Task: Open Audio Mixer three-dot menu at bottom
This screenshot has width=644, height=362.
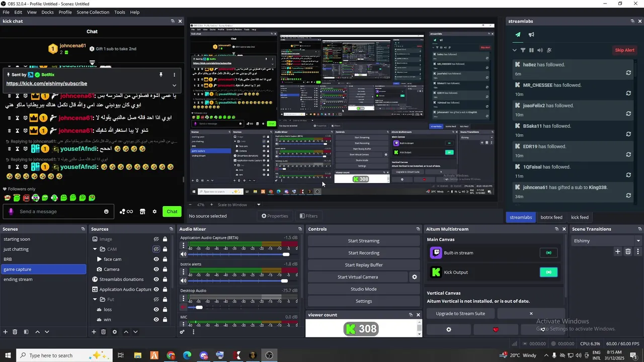Action: [x=193, y=332]
